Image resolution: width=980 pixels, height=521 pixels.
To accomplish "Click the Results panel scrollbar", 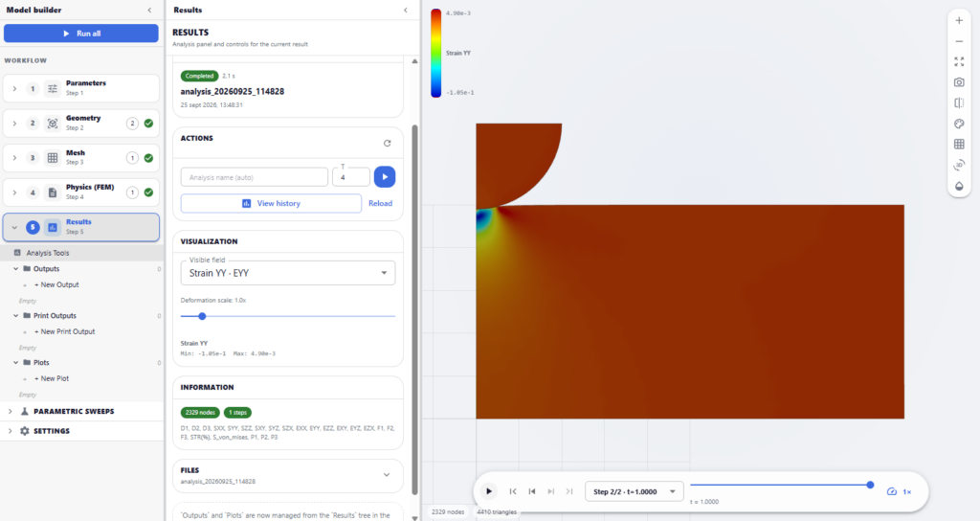I will (x=414, y=309).
